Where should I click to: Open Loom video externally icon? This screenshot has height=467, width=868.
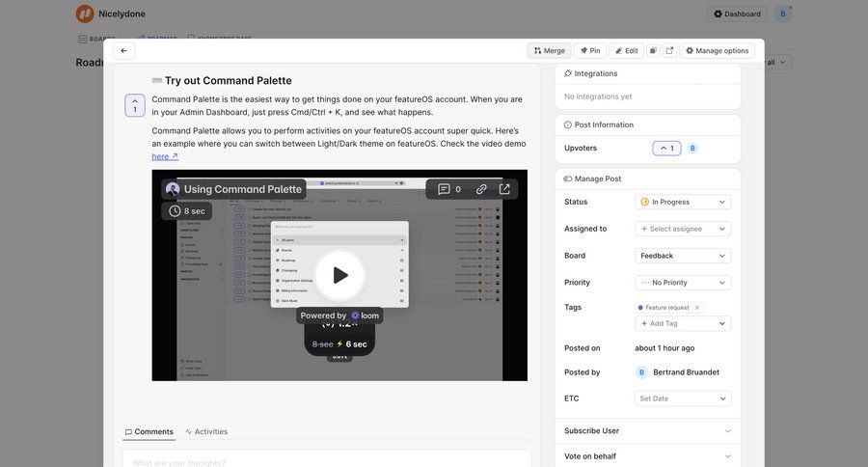click(504, 189)
